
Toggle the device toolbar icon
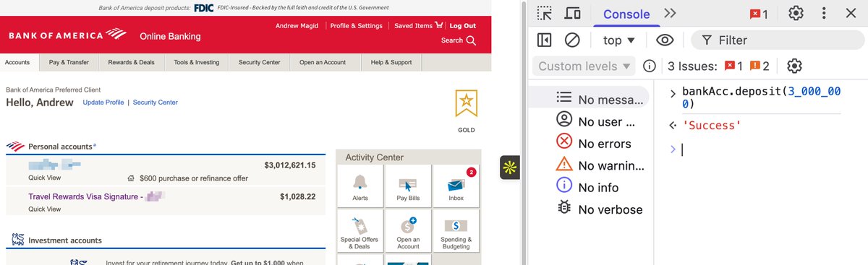pos(572,13)
